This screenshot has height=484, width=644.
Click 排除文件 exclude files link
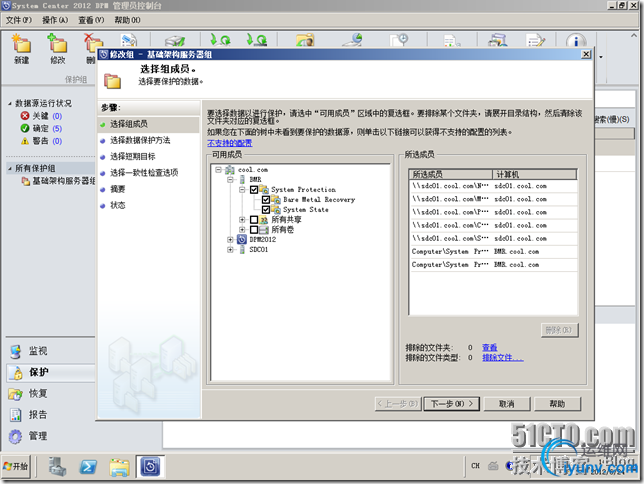[x=503, y=358]
